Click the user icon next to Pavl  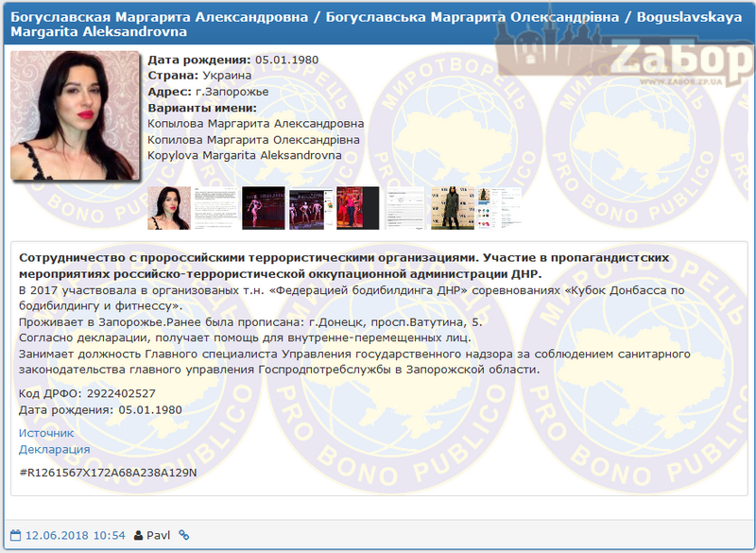[x=139, y=535]
